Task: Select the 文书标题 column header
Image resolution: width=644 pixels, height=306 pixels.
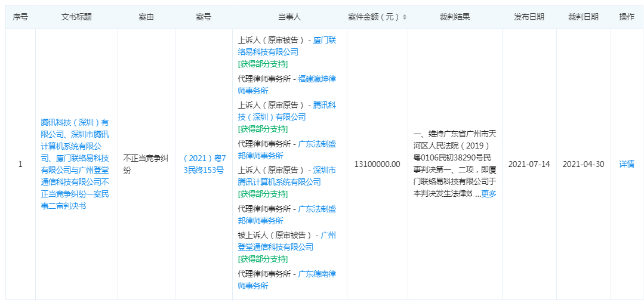Action: [x=76, y=17]
